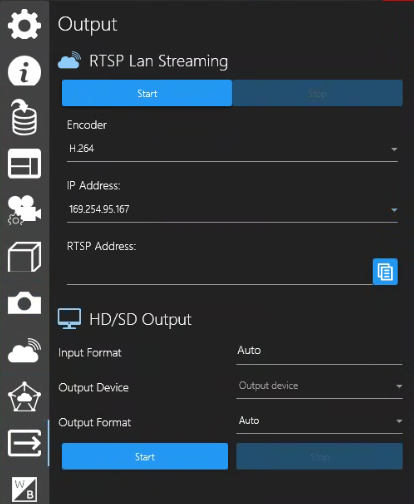Open the white balance WB icon
Image resolution: width=414 pixels, height=504 pixels.
[x=24, y=489]
